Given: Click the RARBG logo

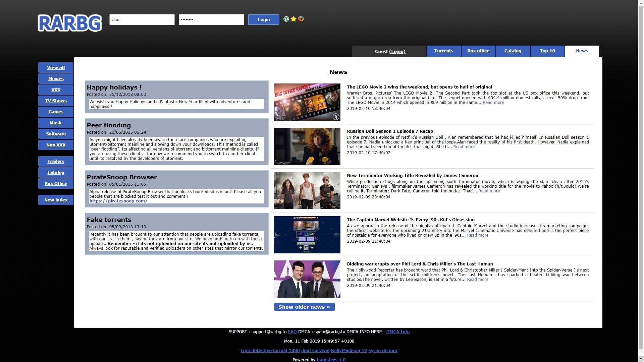Looking at the screenshot, I should pyautogui.click(x=70, y=23).
